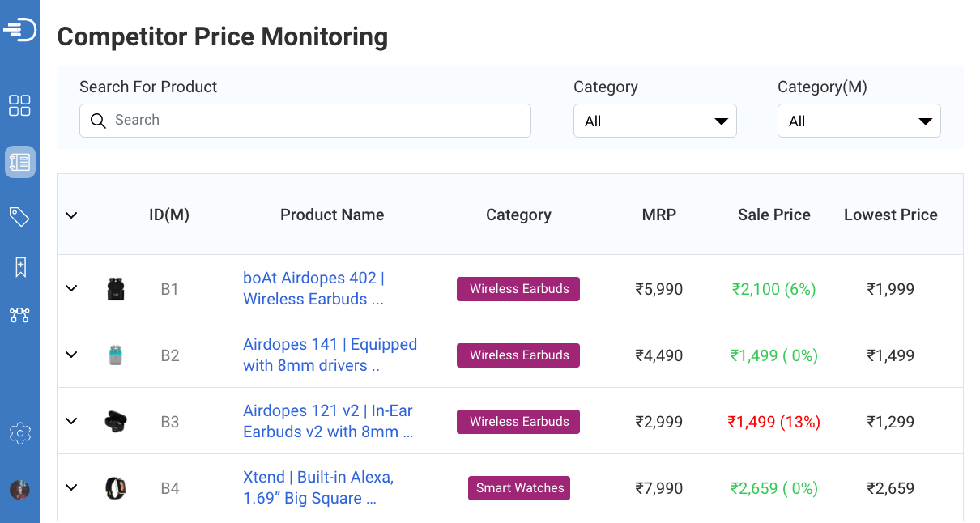Collapse all rows via header chevron

pos(71,215)
